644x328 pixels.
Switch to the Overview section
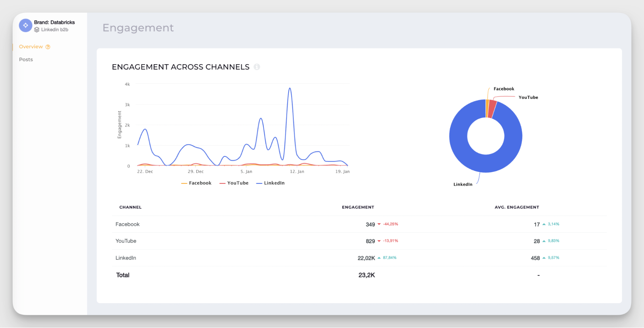pos(31,46)
